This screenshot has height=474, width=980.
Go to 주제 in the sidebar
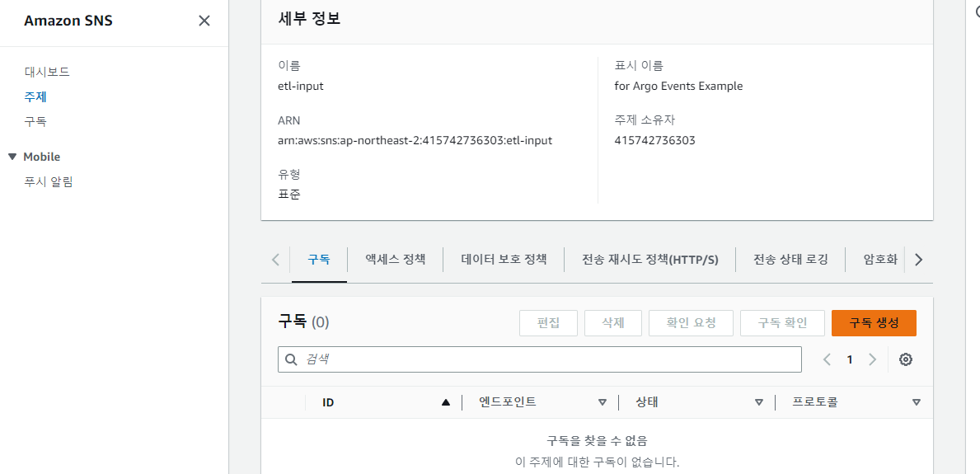pos(35,97)
